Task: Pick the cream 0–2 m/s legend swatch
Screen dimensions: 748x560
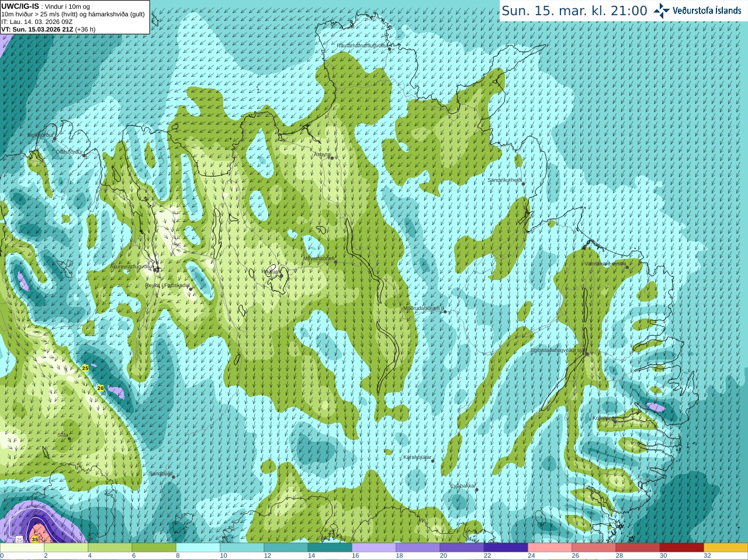Action: coord(22,548)
